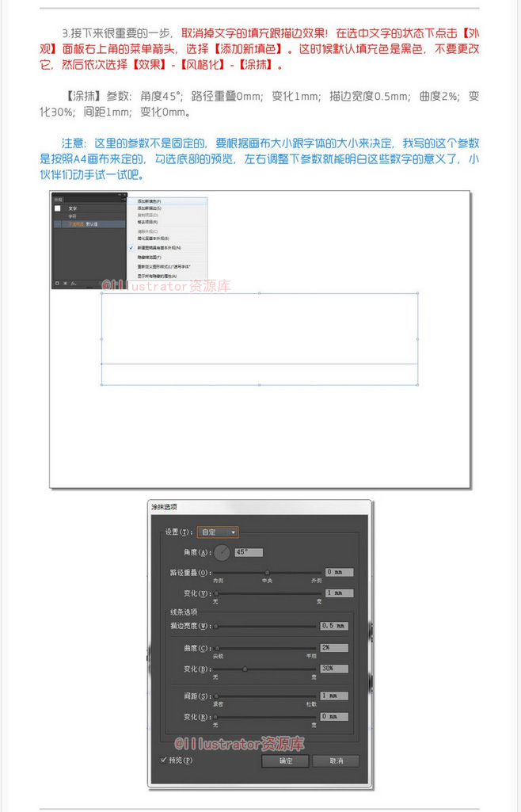
Task: Click the 取消 button
Action: (x=336, y=761)
